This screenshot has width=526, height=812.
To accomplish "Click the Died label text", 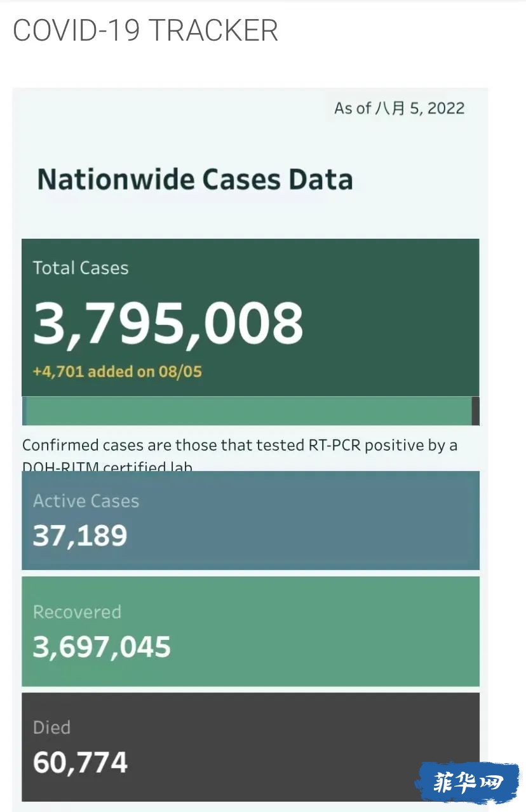I will pyautogui.click(x=51, y=728).
